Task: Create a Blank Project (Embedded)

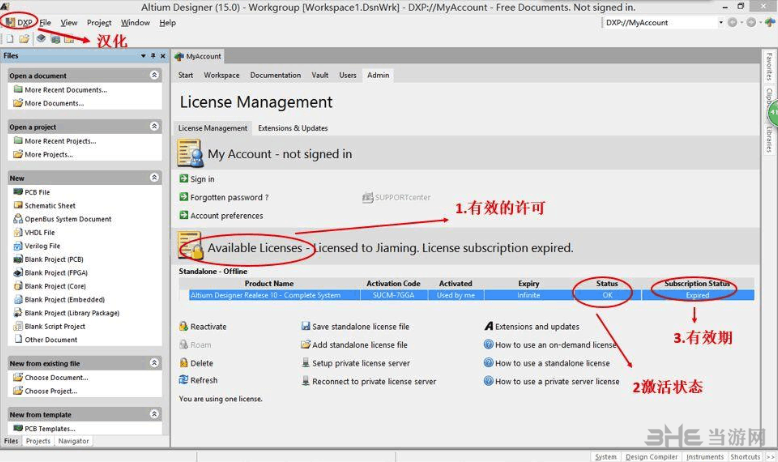Action: pos(59,299)
